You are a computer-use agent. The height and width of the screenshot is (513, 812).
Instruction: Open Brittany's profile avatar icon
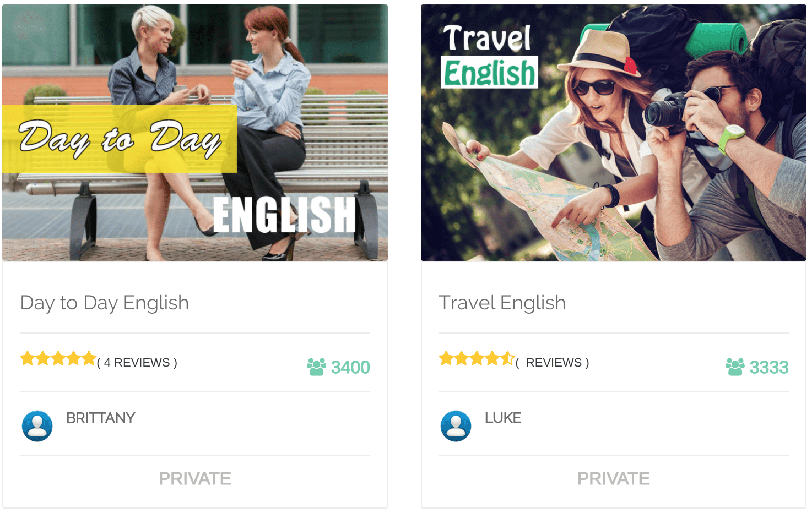[x=37, y=426]
